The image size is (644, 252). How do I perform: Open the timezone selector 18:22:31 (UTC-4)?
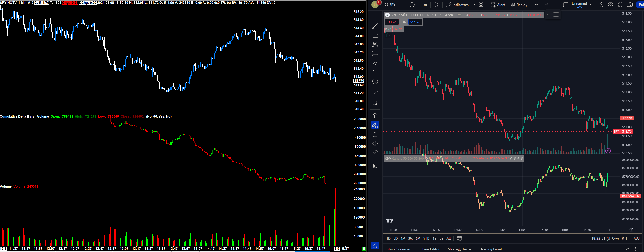pos(605,238)
